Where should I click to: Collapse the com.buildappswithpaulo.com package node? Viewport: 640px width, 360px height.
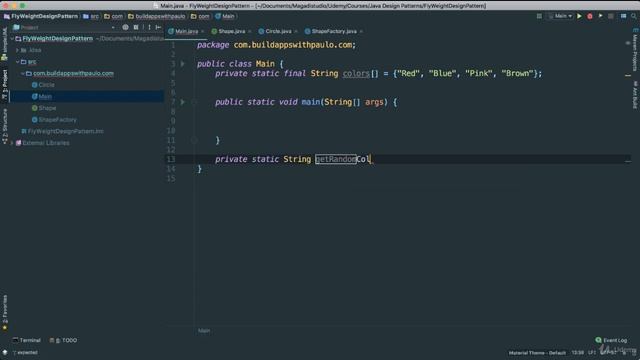click(23, 73)
